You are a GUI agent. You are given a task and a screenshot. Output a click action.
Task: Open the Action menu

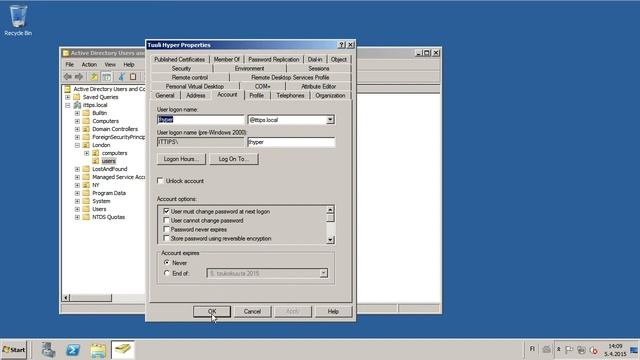pyautogui.click(x=89, y=64)
